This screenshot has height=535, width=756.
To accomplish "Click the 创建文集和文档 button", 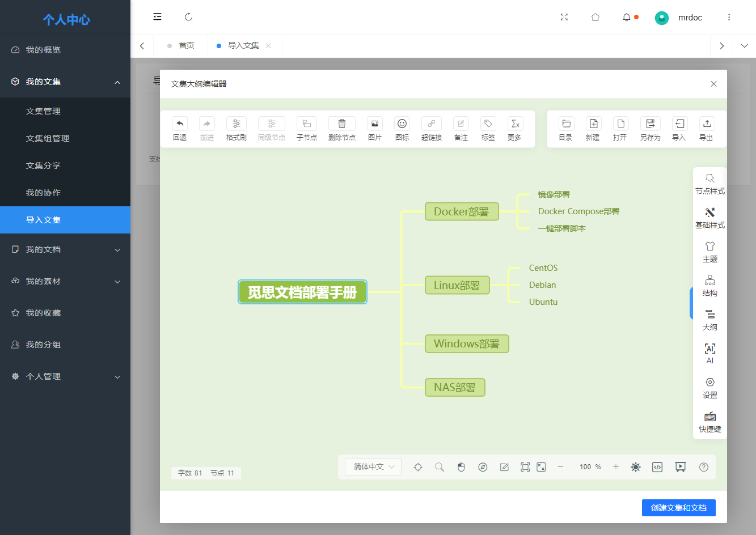I will click(678, 508).
